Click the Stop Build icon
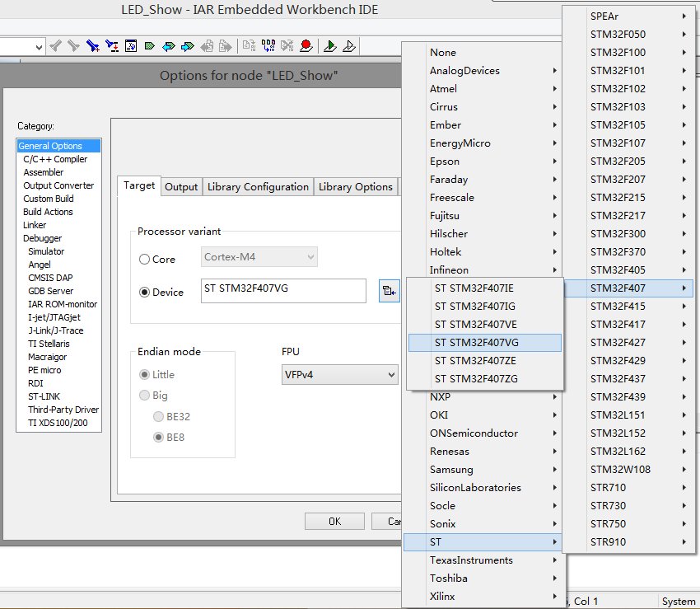The height and width of the screenshot is (609, 700). pos(287,45)
